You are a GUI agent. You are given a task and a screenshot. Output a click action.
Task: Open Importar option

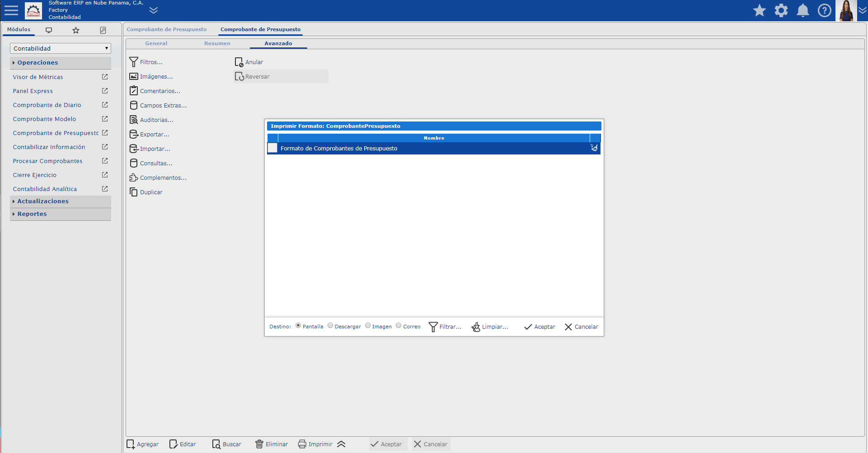tap(150, 149)
